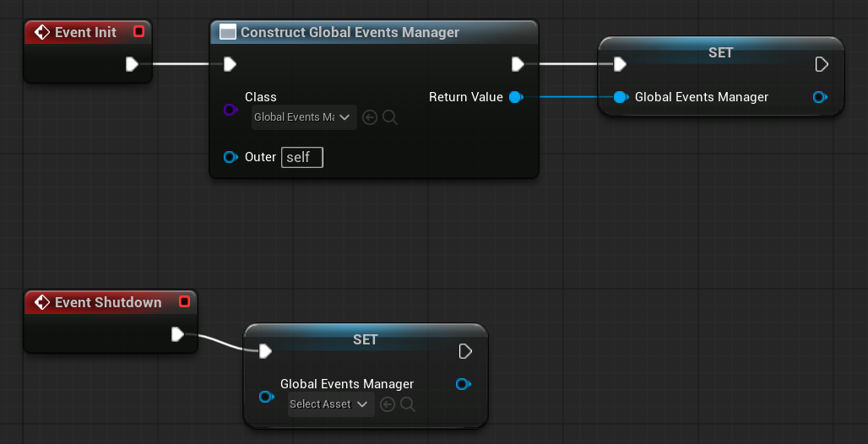The width and height of the screenshot is (868, 444).
Task: Click the Event Shutdown execution output pin
Action: [177, 334]
